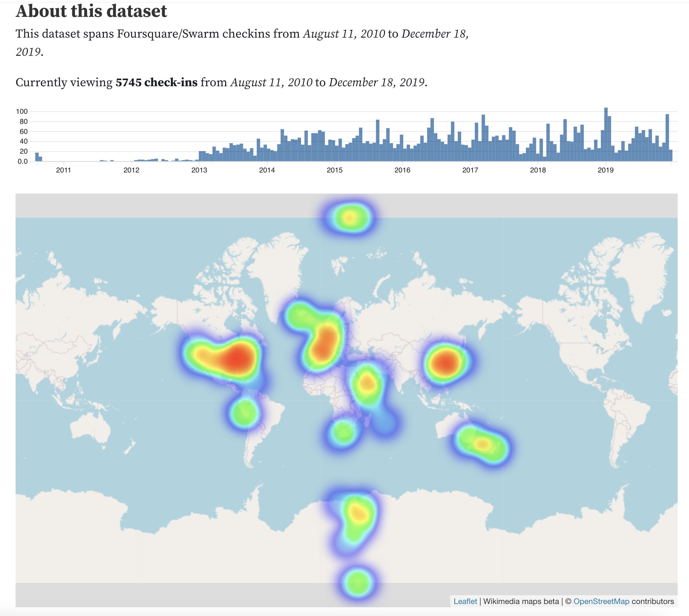The image size is (689, 616).
Task: Click the yellow hotspot over southern landmass
Action: (358, 514)
